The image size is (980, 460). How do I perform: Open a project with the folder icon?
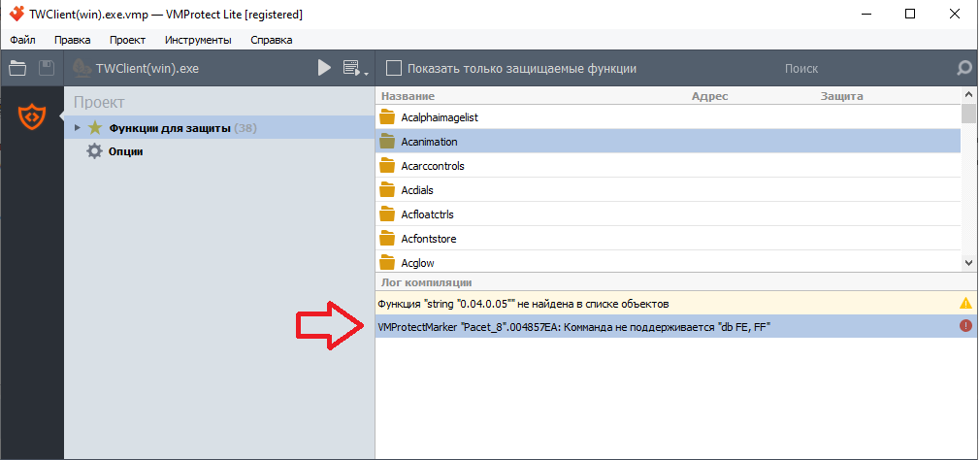click(x=17, y=68)
